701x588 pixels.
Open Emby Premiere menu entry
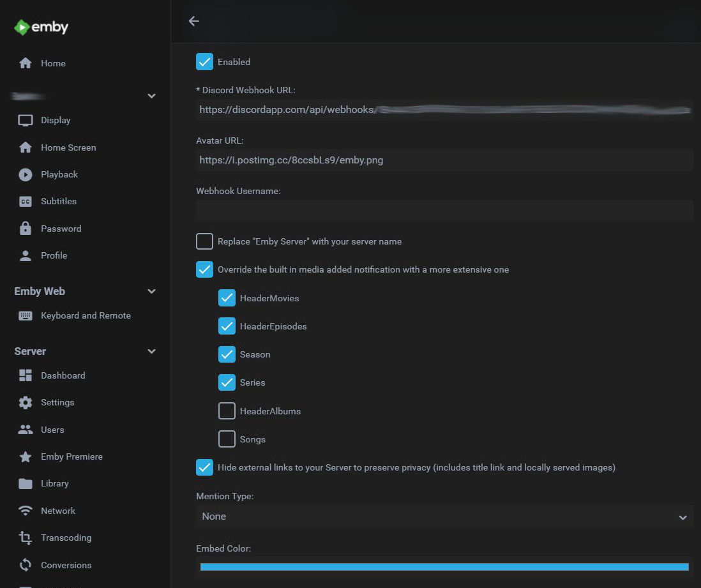72,456
